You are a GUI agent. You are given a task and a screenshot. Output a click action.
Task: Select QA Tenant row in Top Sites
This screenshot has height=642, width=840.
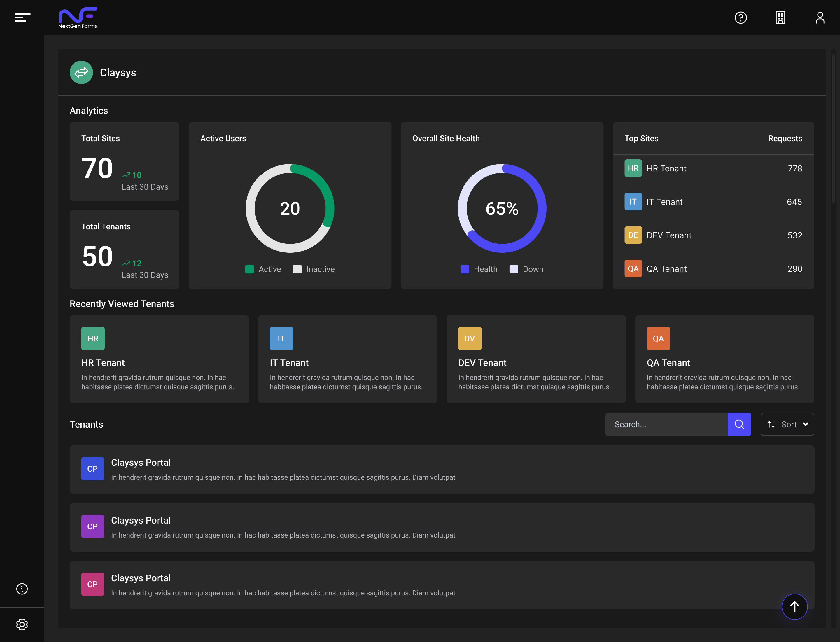point(666,269)
